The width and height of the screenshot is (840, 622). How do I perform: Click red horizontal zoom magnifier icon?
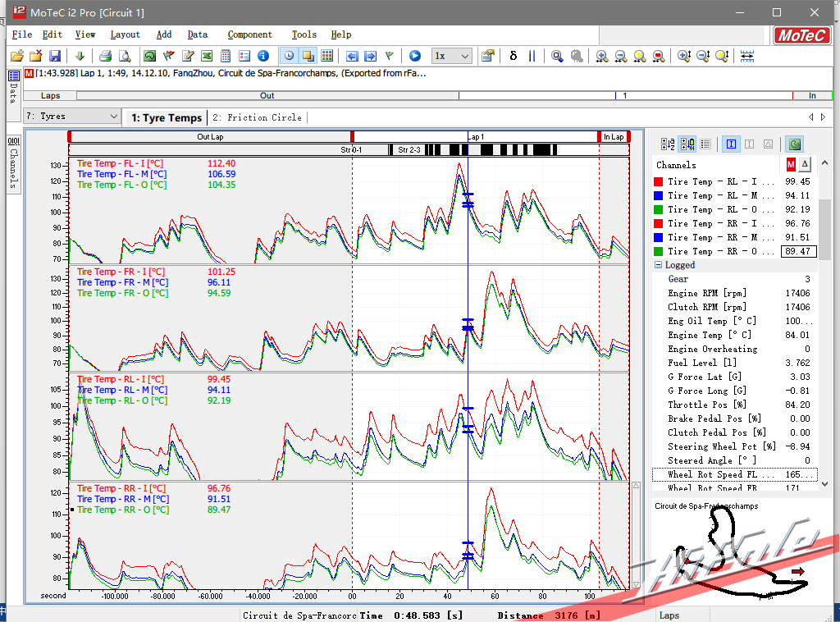tap(659, 56)
